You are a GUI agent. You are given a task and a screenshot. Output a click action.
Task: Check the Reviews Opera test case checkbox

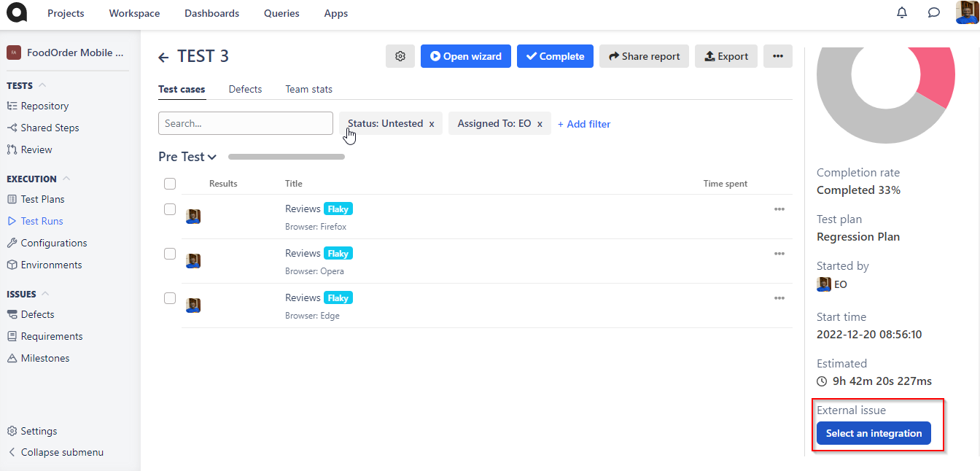click(170, 254)
